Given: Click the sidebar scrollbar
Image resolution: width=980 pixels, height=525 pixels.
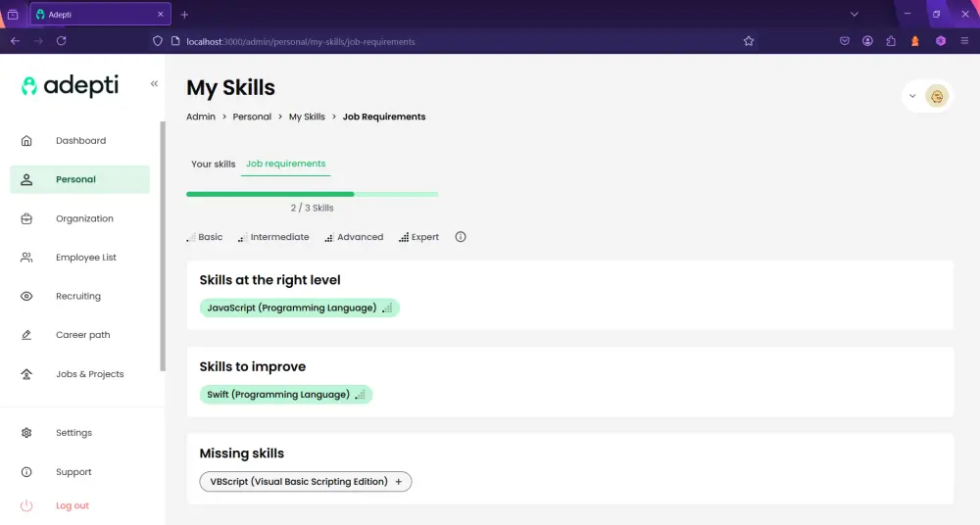Looking at the screenshot, I should (x=163, y=246).
